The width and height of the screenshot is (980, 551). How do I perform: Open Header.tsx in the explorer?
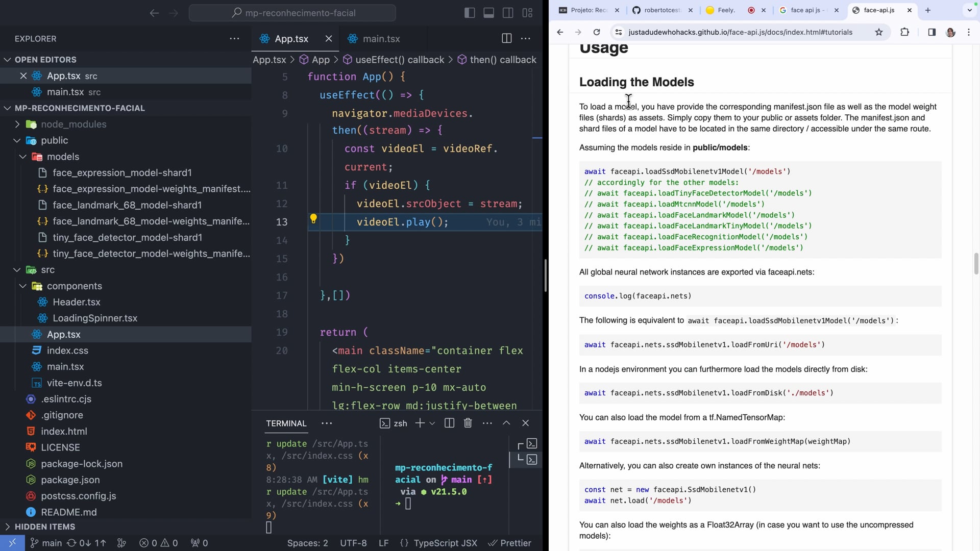click(77, 302)
